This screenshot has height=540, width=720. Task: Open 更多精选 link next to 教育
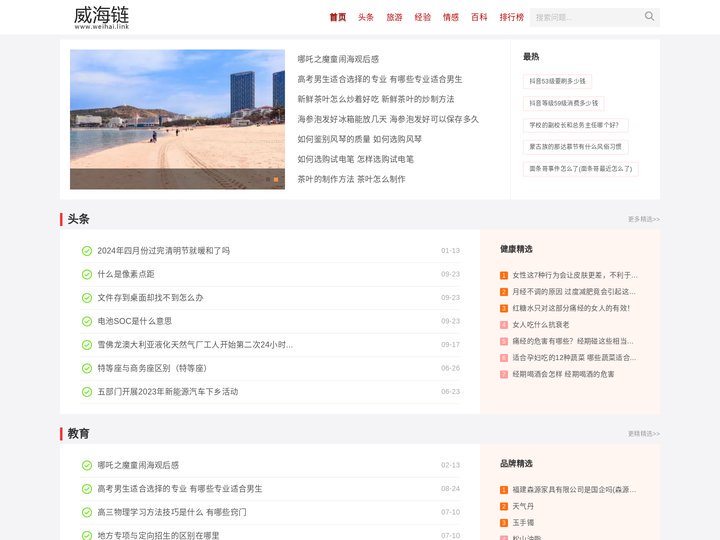(x=644, y=434)
